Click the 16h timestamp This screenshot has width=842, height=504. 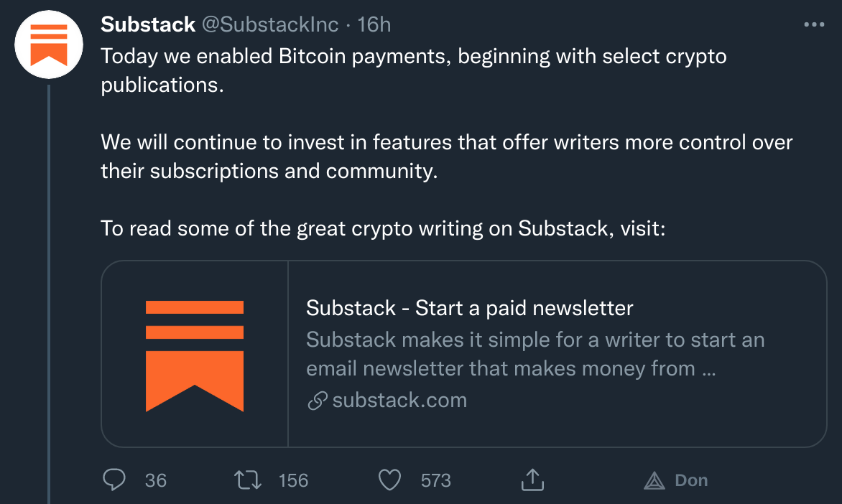tap(374, 24)
